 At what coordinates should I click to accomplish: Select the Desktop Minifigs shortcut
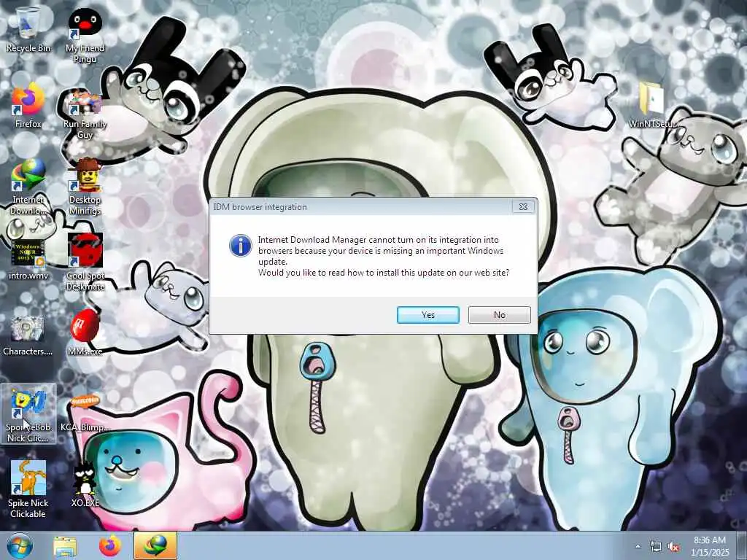pos(85,187)
